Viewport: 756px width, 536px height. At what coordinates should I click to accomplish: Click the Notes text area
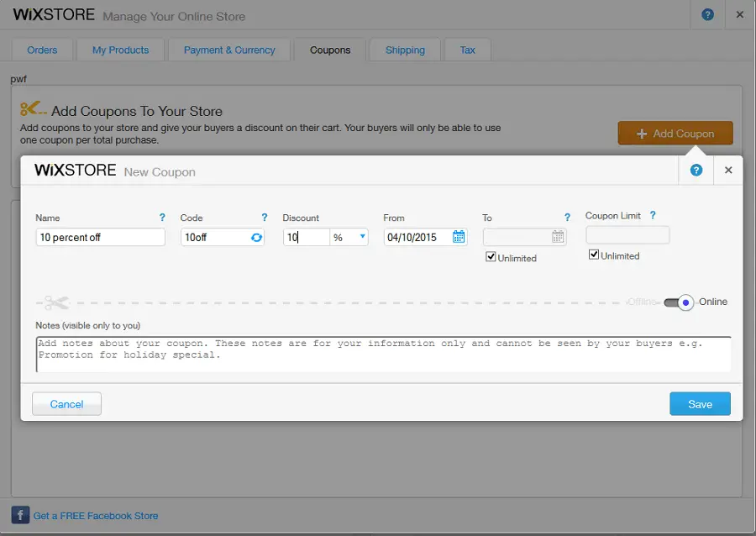coord(384,355)
